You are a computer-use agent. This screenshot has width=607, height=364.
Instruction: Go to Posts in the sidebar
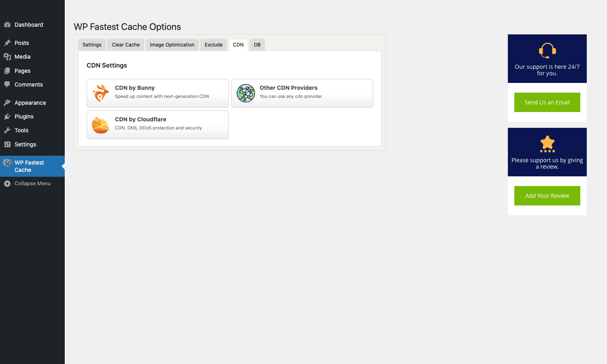(x=32, y=43)
